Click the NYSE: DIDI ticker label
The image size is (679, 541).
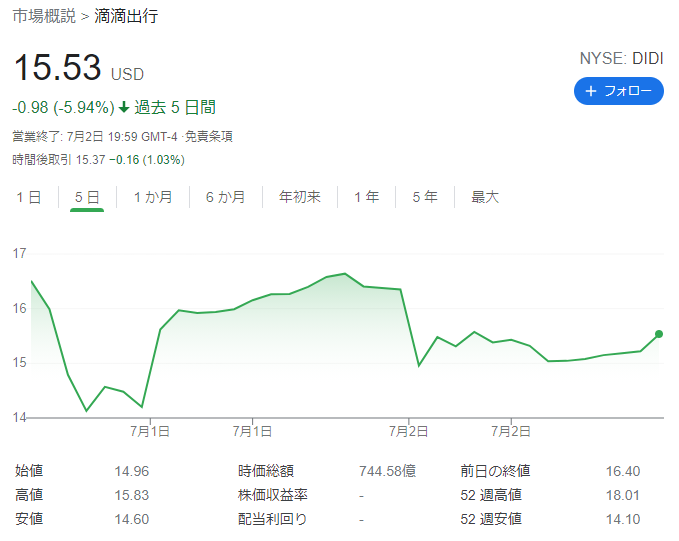click(x=621, y=58)
